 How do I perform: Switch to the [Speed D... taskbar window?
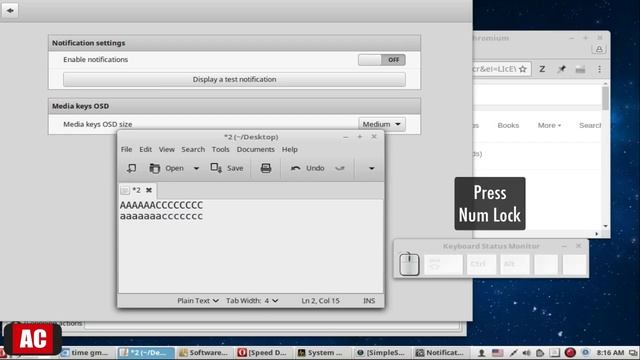point(263,353)
